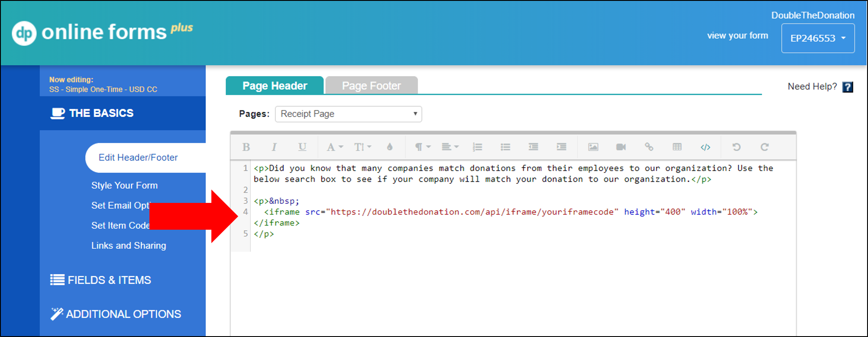Click the Need Help question mark icon
The image size is (868, 337).
coord(848,87)
